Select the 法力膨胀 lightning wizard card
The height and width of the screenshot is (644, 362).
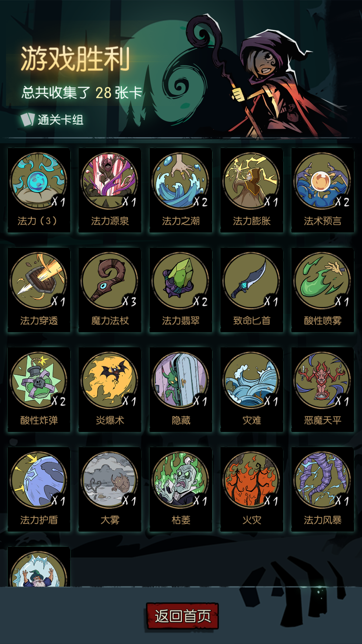[x=252, y=190]
